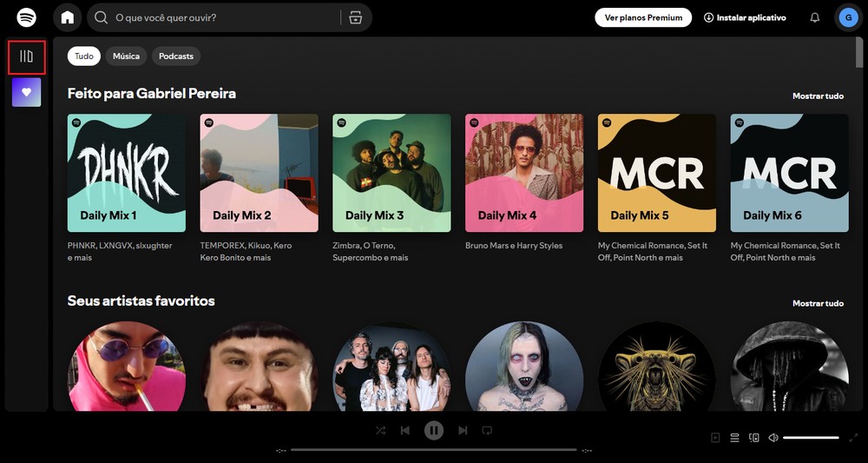
Task: Open Daily Mix 4 cover
Action: (x=524, y=173)
